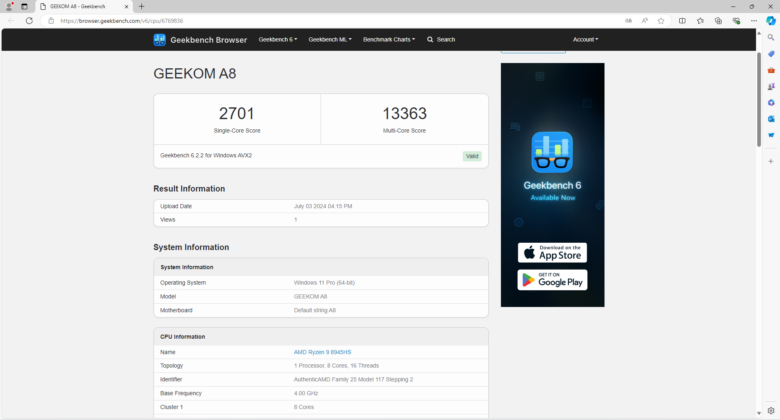The height and width of the screenshot is (420, 780).
Task: Click the scrollbar up arrow
Action: click(759, 33)
